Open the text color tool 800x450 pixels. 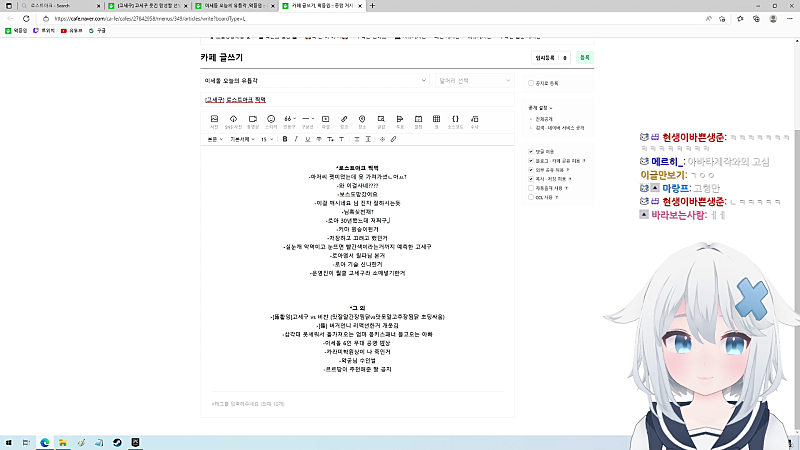click(330, 139)
